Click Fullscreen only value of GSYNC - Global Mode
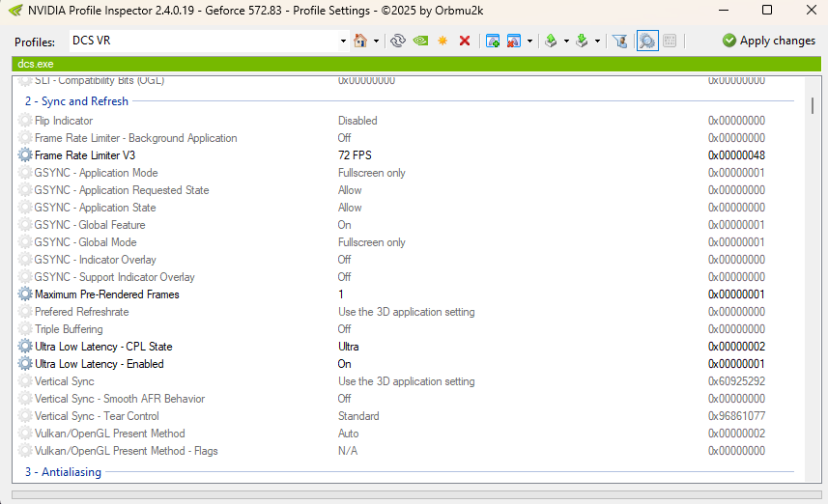This screenshot has height=504, width=828. point(372,242)
